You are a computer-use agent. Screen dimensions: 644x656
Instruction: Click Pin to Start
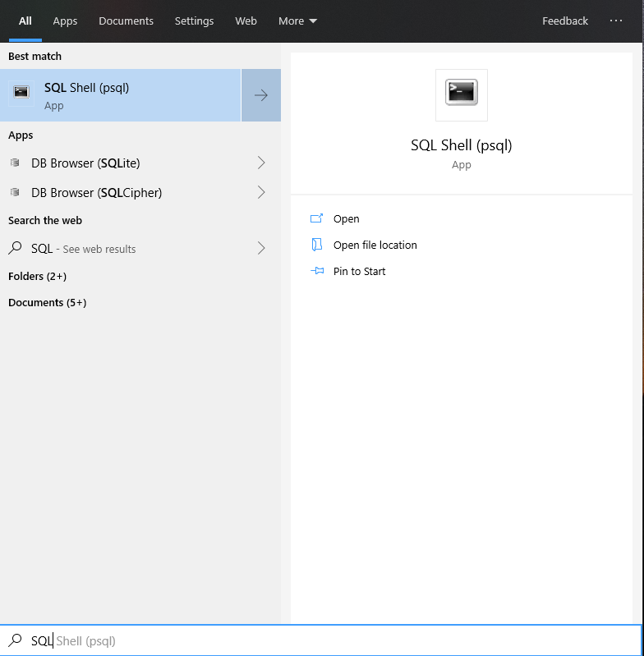click(359, 272)
